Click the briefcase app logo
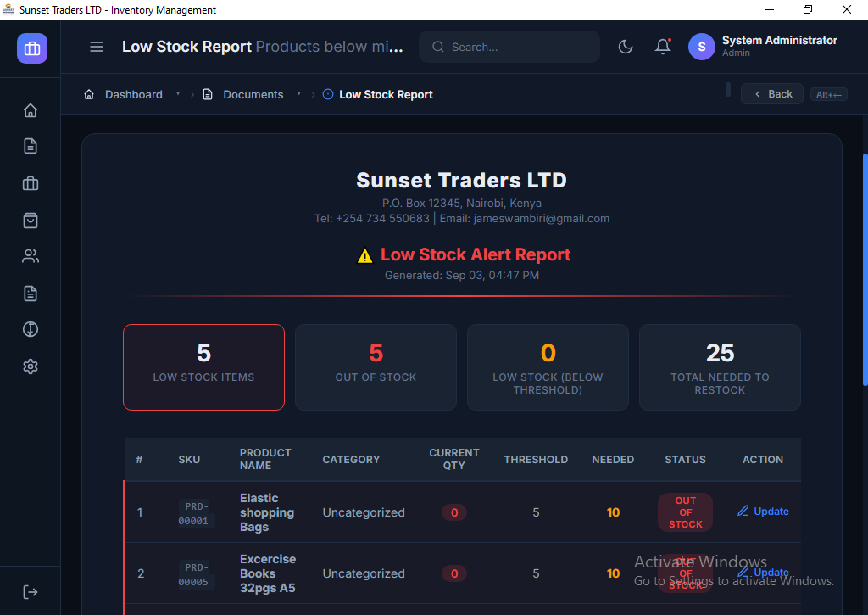The width and height of the screenshot is (868, 615). [x=32, y=48]
